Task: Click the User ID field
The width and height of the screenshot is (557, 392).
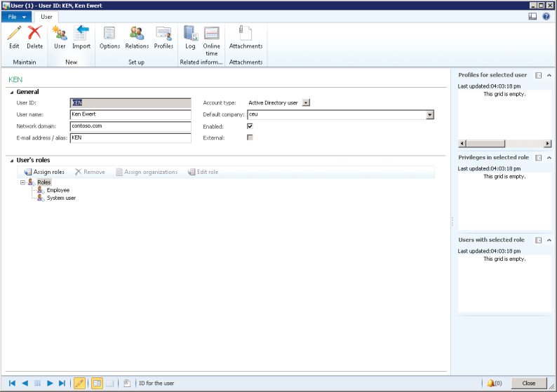Action: pos(130,103)
